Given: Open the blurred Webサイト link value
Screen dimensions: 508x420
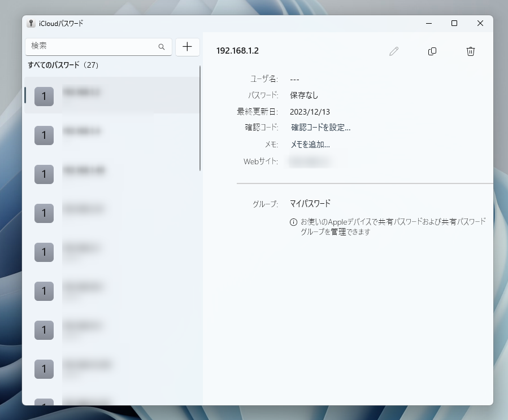Looking at the screenshot, I should point(310,161).
